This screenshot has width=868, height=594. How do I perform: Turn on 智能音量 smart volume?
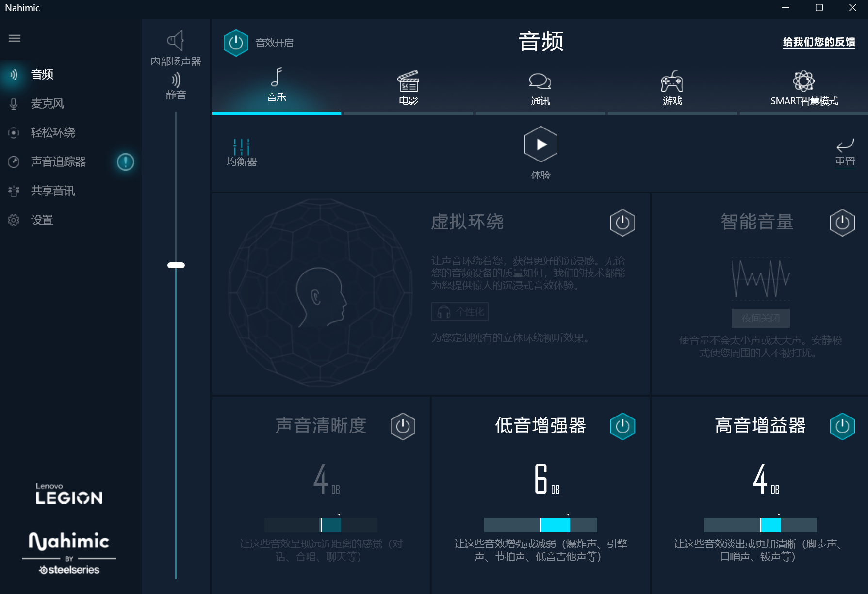click(x=842, y=223)
